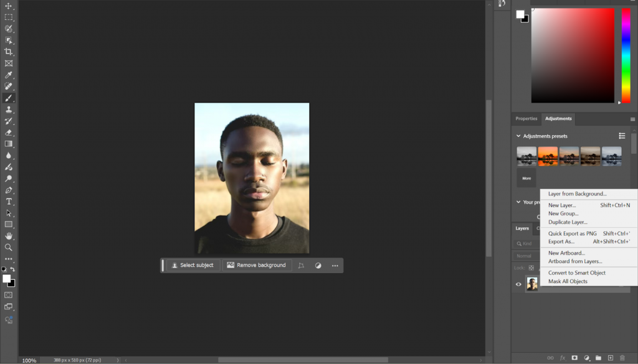638x364 pixels.
Task: Collapse the Your presets section
Action: (518, 202)
